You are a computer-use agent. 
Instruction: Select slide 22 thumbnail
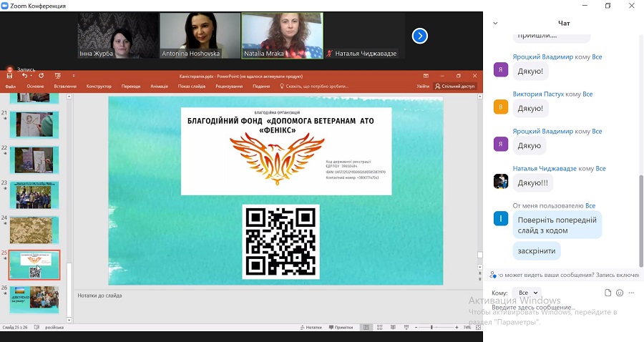[x=34, y=160]
